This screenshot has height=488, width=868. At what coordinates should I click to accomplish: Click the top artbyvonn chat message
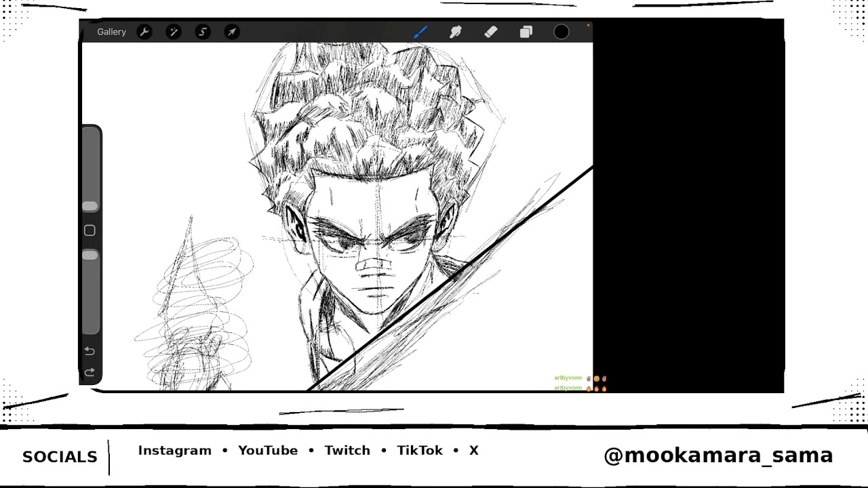[580, 378]
